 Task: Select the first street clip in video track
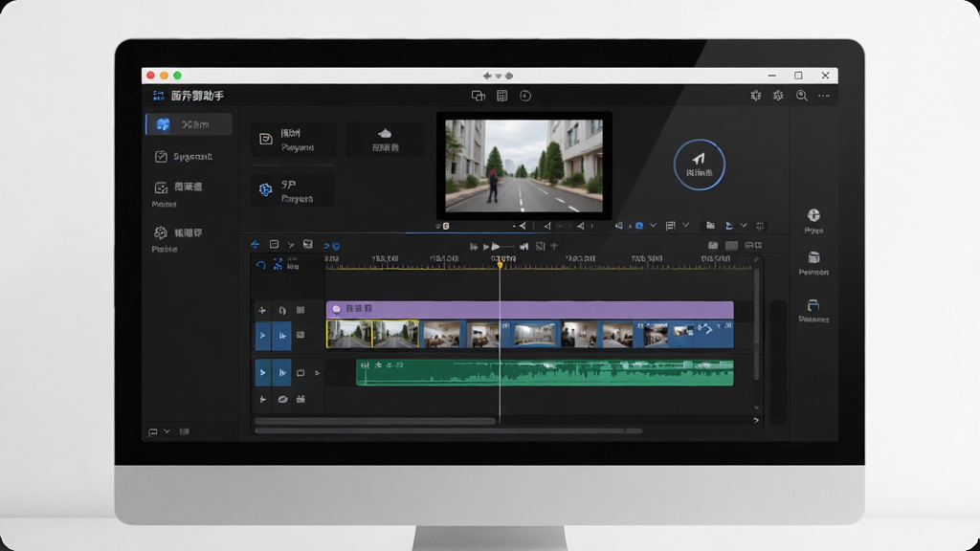pos(349,334)
